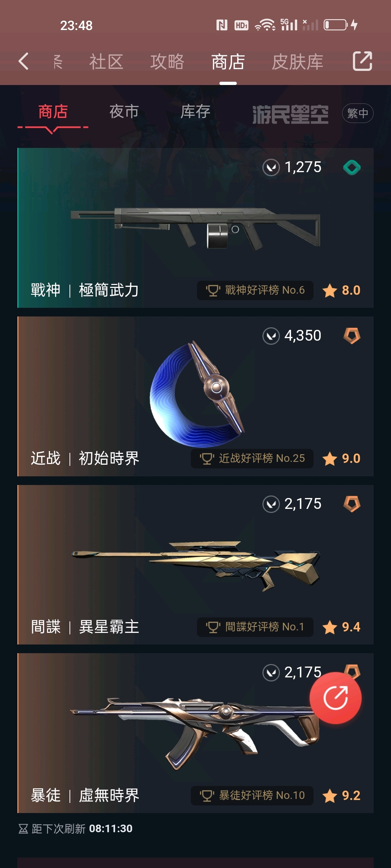
Task: Select the 夜市 sub-tab
Action: [x=124, y=111]
